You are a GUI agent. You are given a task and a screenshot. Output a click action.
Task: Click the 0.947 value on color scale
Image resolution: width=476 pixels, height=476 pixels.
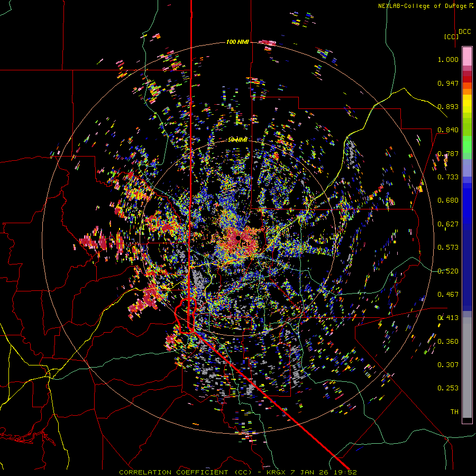448,83
